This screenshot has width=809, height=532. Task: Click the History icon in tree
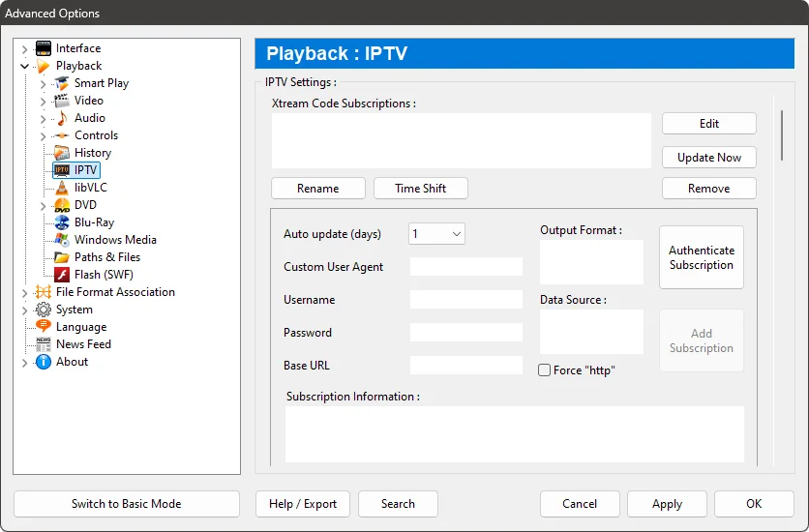click(x=62, y=153)
